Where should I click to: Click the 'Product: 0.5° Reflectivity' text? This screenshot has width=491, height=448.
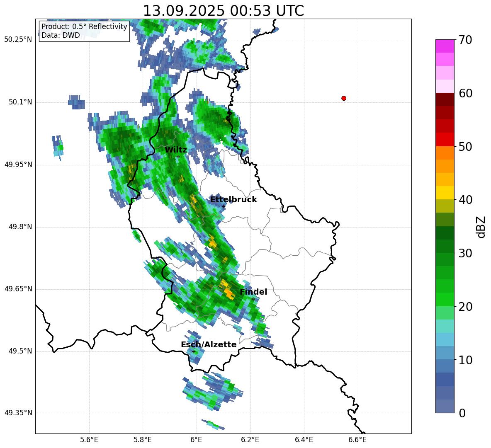click(84, 26)
